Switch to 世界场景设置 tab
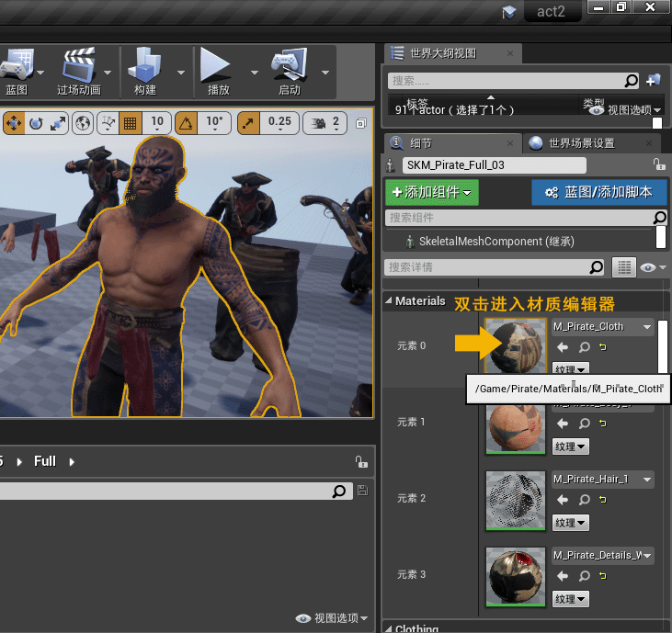The height and width of the screenshot is (633, 672). coord(582,143)
